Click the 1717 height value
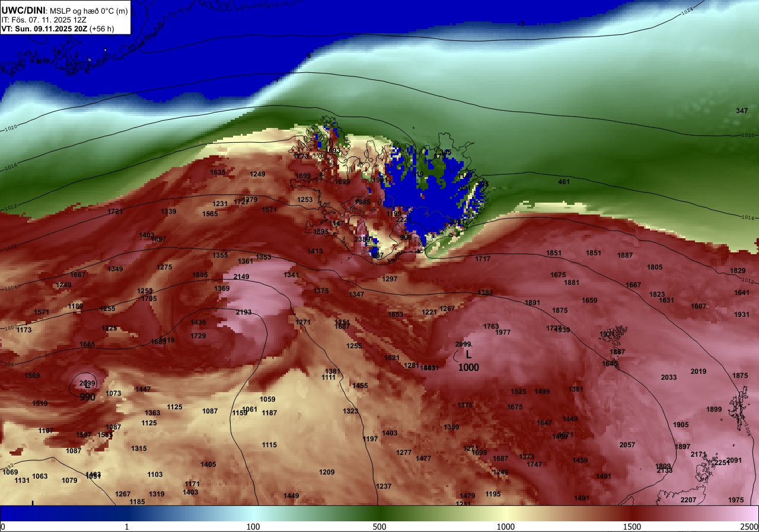Screen dimensions: 759x532 483,259
